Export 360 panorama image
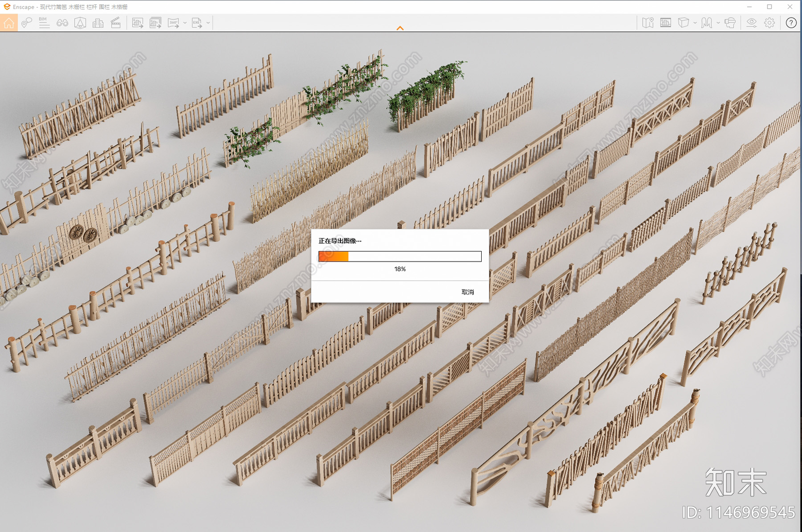 click(173, 23)
